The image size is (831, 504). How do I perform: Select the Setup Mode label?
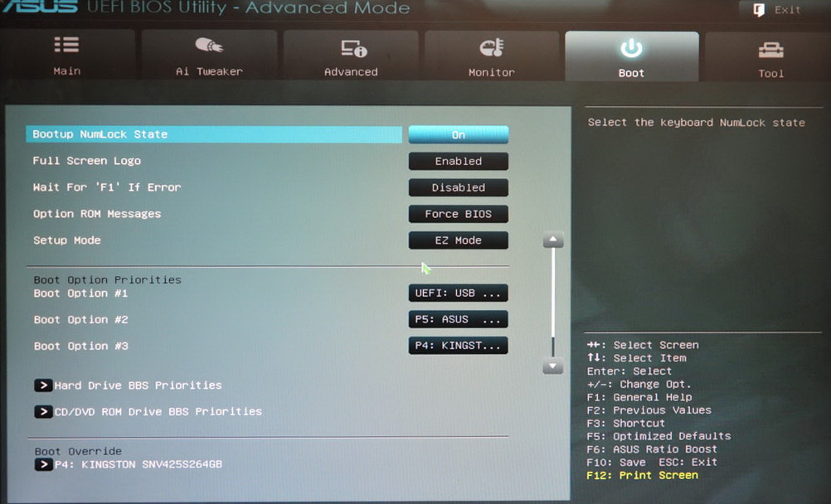(x=67, y=240)
